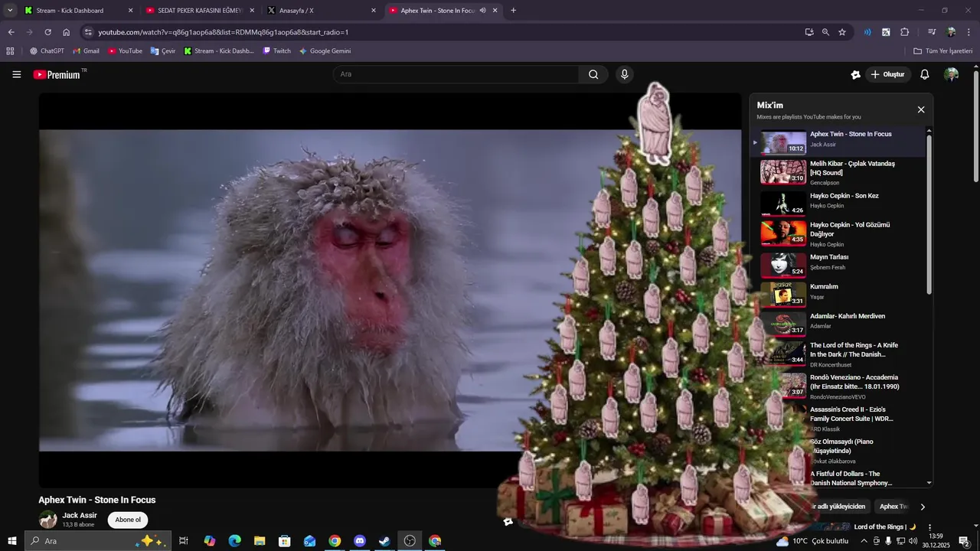The image size is (980, 551).
Task: Open Jack Assir channel avatar
Action: point(48,520)
